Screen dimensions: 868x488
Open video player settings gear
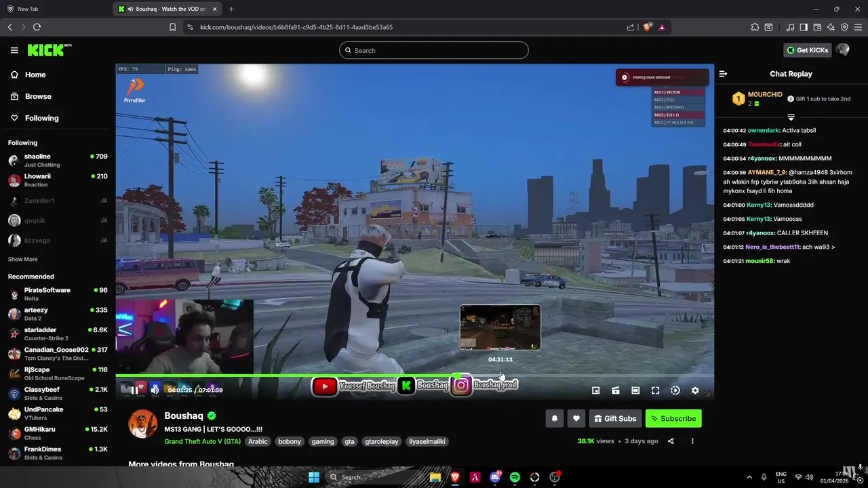coord(695,390)
